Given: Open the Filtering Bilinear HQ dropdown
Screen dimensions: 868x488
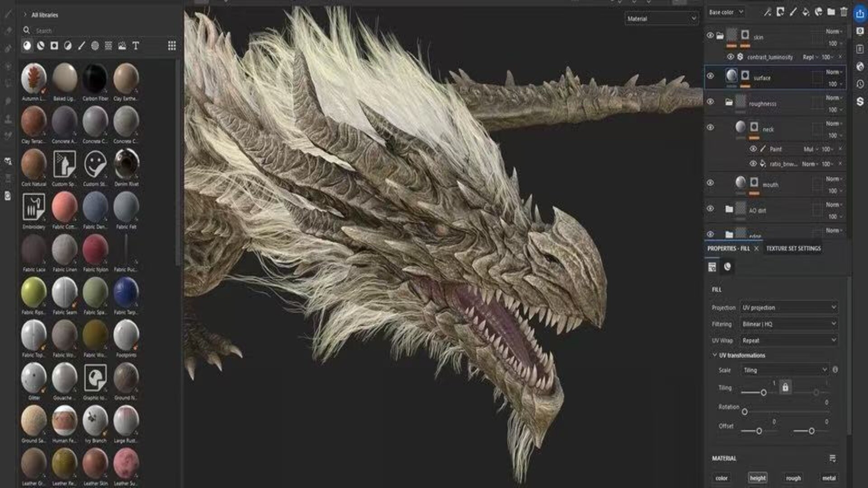Looking at the screenshot, I should click(x=789, y=324).
